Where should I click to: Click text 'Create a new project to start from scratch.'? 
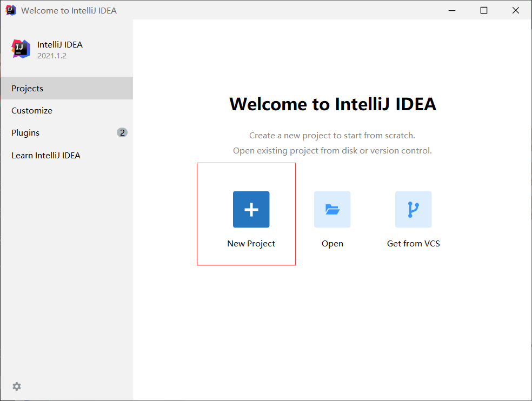coord(332,135)
